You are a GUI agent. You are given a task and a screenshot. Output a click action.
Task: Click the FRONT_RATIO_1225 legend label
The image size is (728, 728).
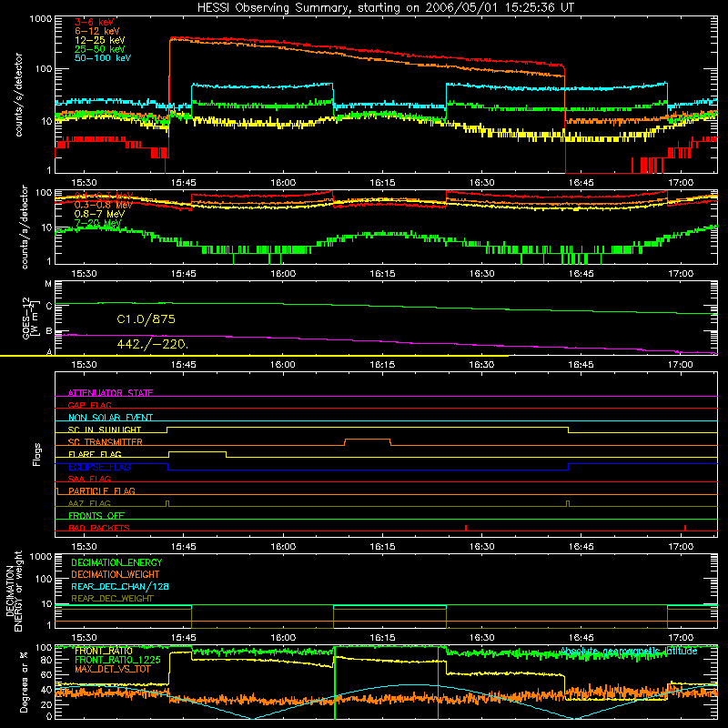point(117,660)
